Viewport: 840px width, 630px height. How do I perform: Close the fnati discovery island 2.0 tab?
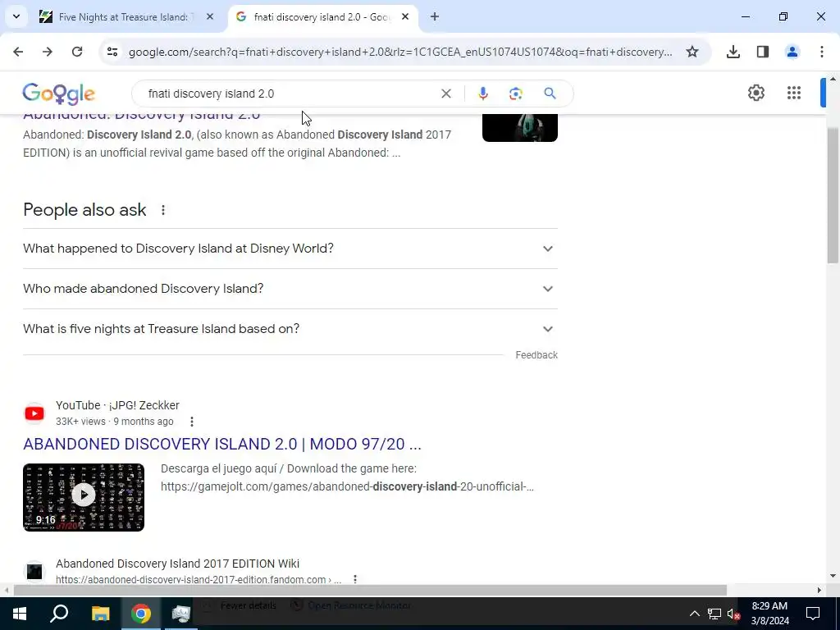[405, 16]
